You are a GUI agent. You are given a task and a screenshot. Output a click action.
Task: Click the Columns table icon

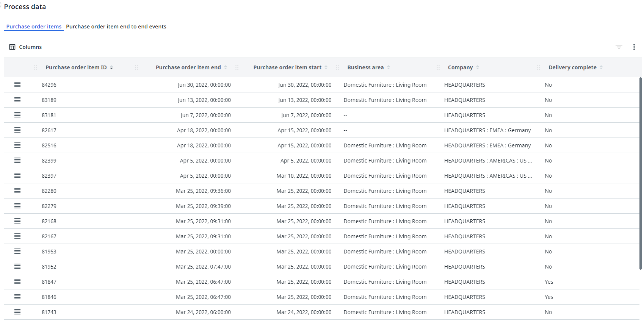(x=12, y=47)
